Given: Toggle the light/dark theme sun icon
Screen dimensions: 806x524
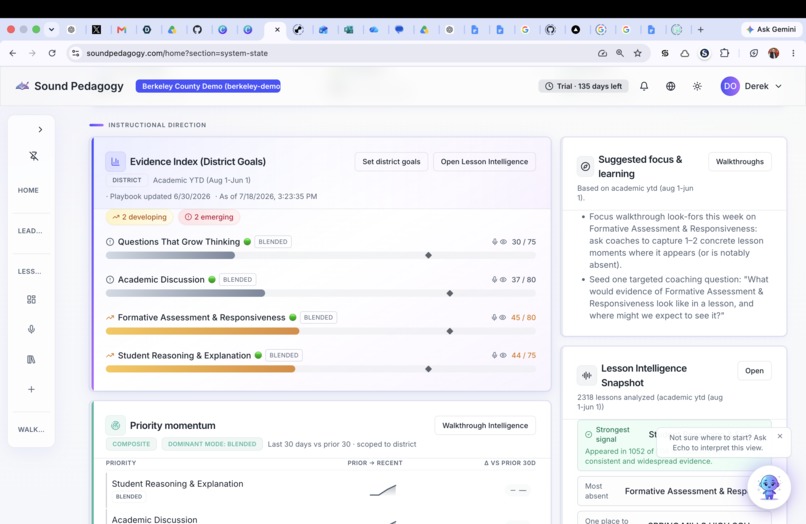Looking at the screenshot, I should coord(697,86).
